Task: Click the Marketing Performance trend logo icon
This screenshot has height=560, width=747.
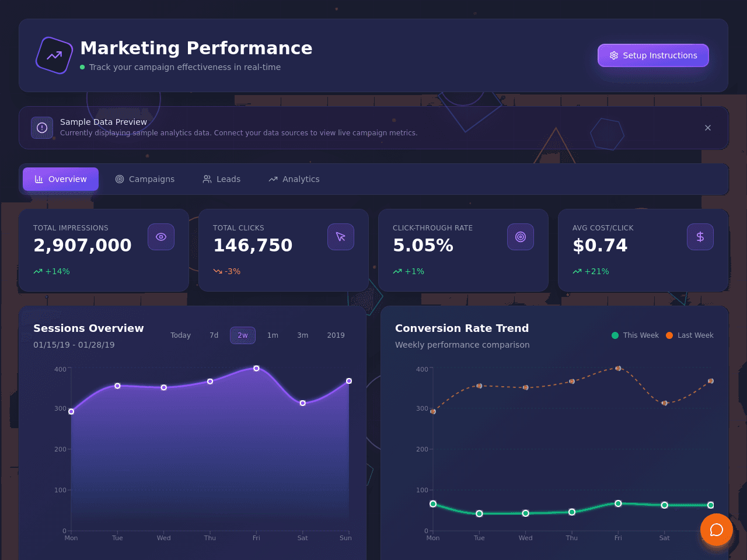Action: pos(54,55)
